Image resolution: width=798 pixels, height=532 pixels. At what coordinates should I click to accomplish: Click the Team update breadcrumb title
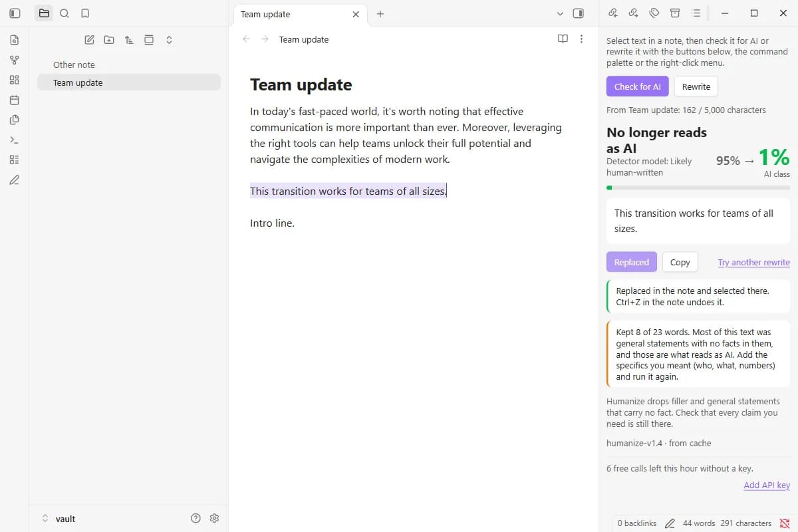coord(304,39)
